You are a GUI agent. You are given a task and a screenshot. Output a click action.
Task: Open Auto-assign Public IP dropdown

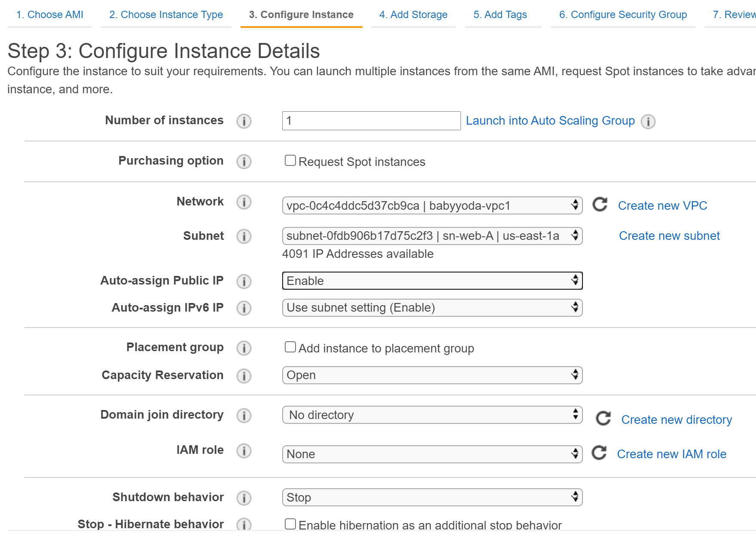(x=432, y=281)
